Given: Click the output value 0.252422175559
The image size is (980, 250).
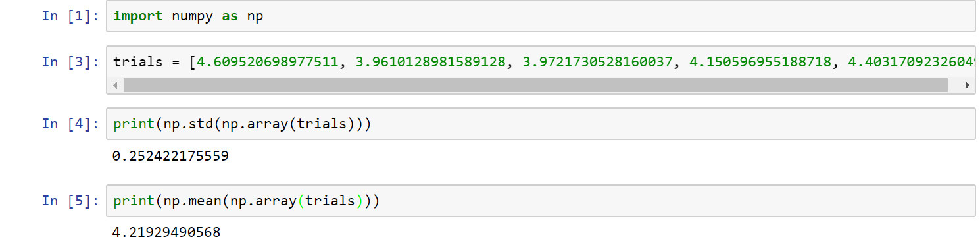Looking at the screenshot, I should pyautogui.click(x=170, y=156).
